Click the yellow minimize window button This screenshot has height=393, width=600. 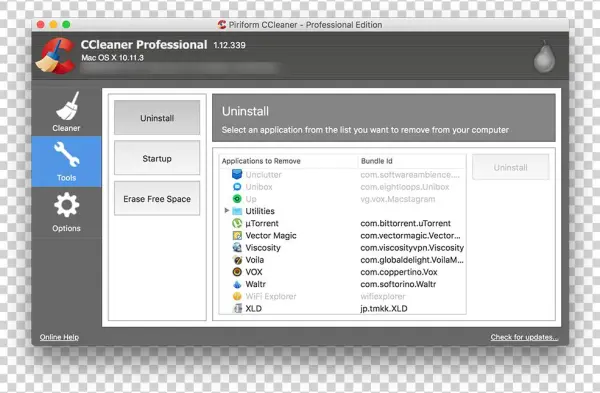click(x=54, y=24)
